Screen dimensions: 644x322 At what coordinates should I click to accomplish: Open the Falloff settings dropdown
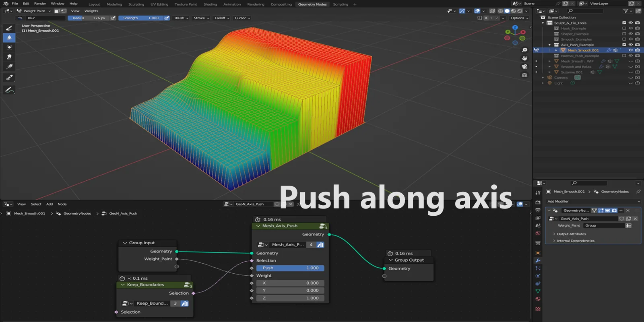[222, 18]
